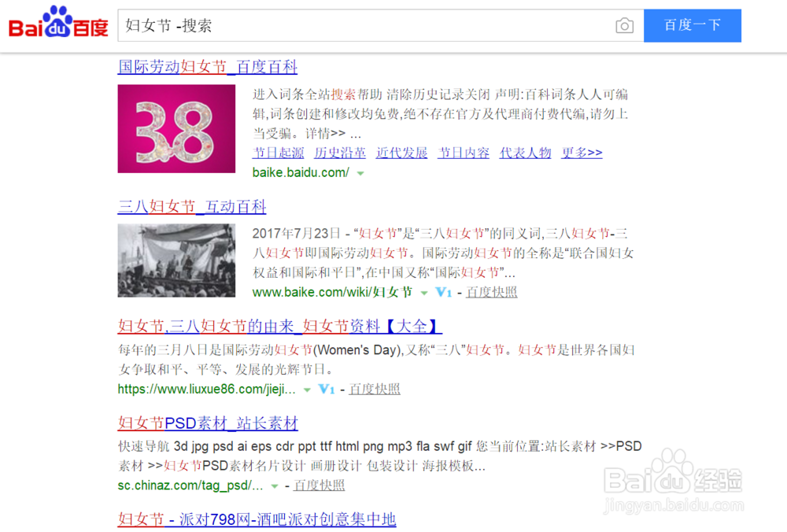Click the baike.baidu.com/ green URL
This screenshot has height=532, width=787.
pyautogui.click(x=301, y=172)
